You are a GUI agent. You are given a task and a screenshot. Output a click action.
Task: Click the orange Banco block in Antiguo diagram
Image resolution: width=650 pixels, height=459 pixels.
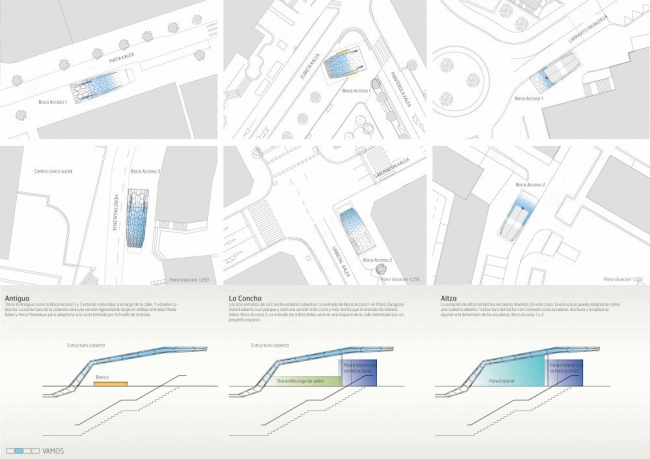point(111,383)
